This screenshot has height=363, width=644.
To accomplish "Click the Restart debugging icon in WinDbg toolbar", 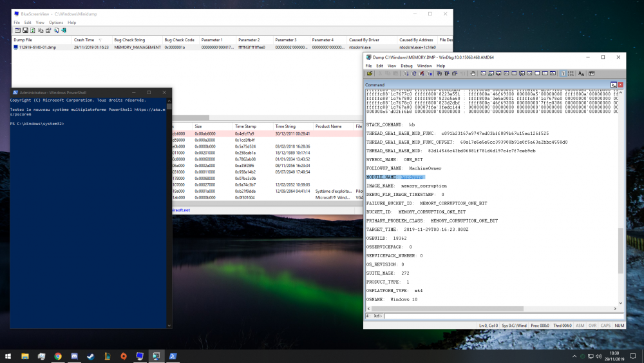I will (413, 74).
